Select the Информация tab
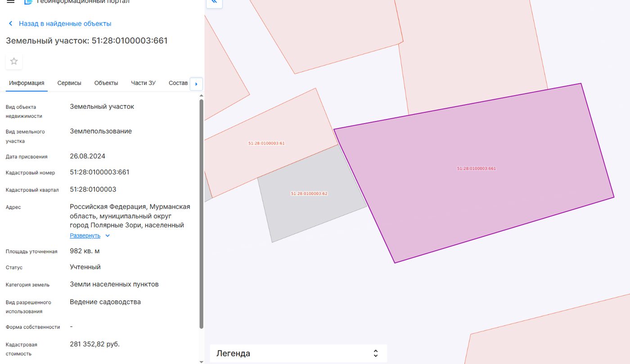 pos(27,83)
